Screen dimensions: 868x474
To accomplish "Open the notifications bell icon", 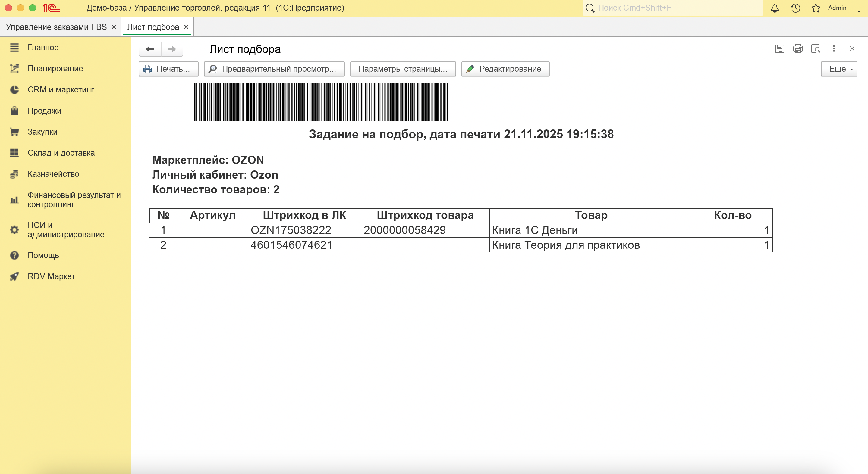I will pyautogui.click(x=775, y=8).
